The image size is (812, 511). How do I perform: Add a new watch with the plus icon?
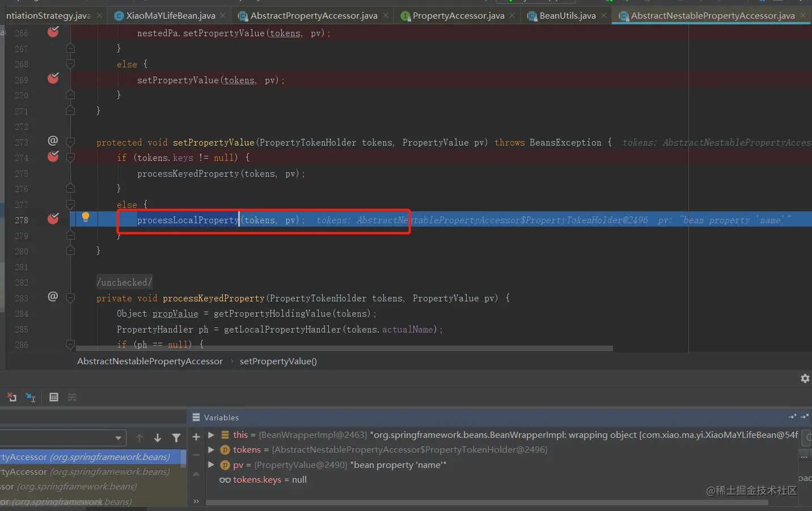click(x=196, y=437)
